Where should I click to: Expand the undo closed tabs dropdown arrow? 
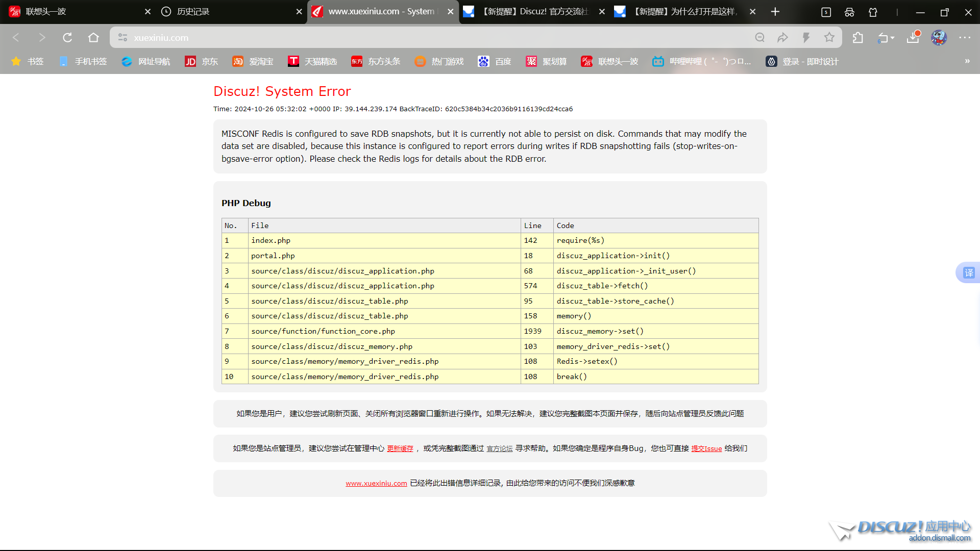(893, 38)
